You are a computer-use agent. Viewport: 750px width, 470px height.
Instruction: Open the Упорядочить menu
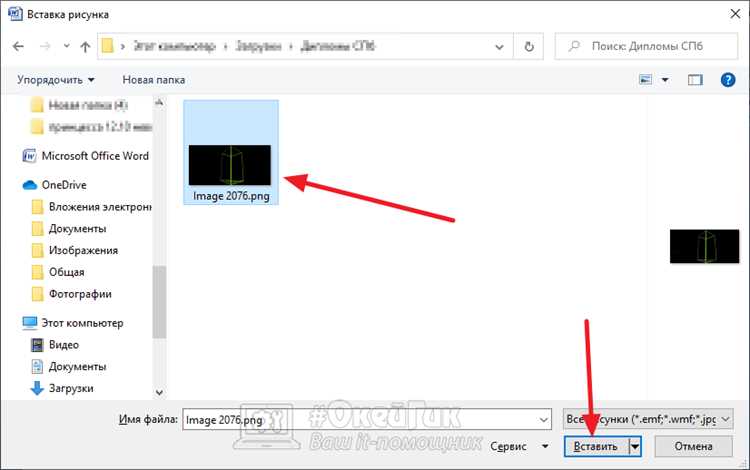pyautogui.click(x=55, y=80)
